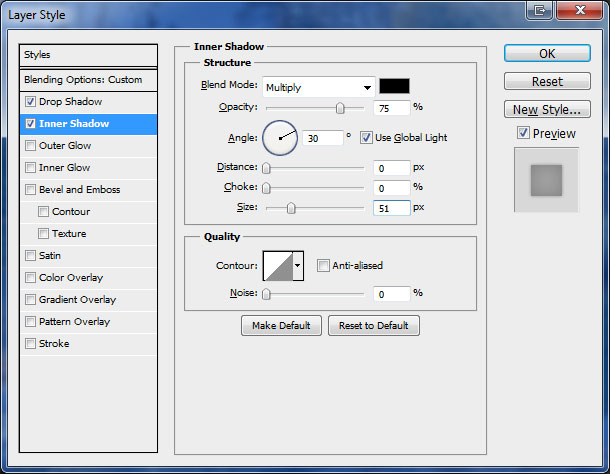Click the contour curve thumbnail
The width and height of the screenshot is (610, 474).
point(276,266)
